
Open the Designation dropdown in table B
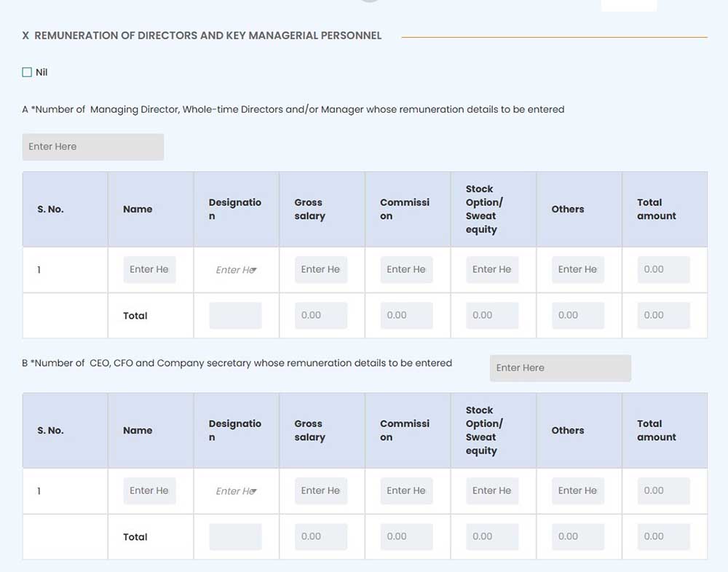[236, 490]
